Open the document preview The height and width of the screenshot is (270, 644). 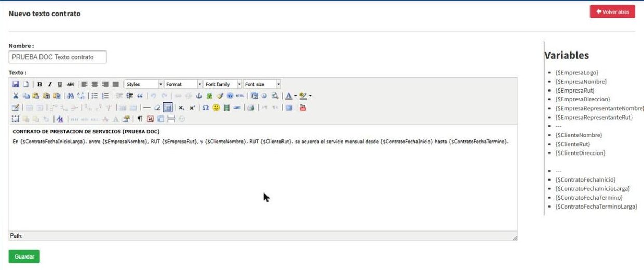[275, 96]
